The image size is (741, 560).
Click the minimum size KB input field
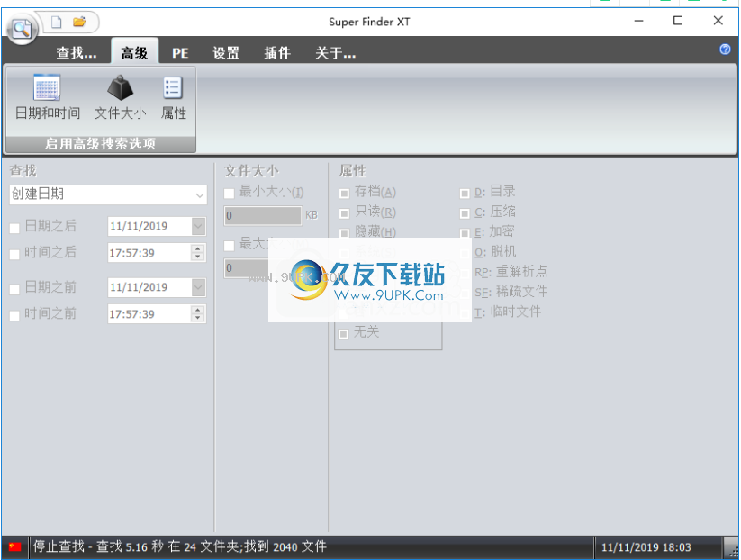tap(263, 216)
